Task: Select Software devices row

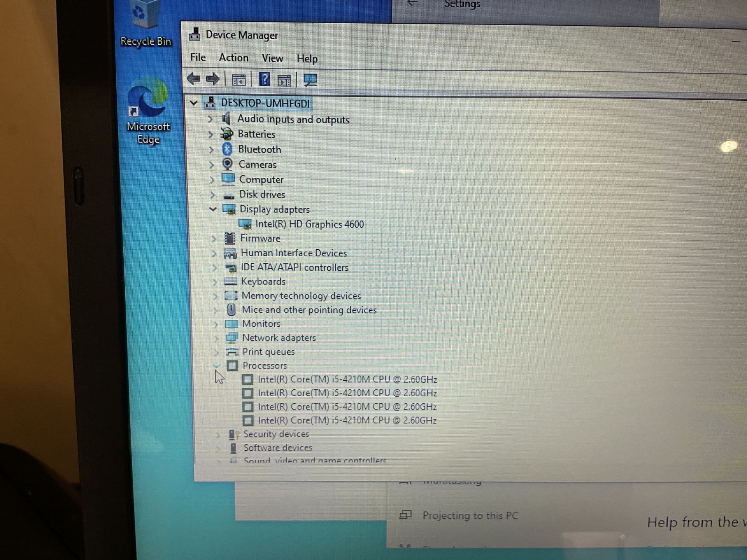Action: click(x=278, y=448)
